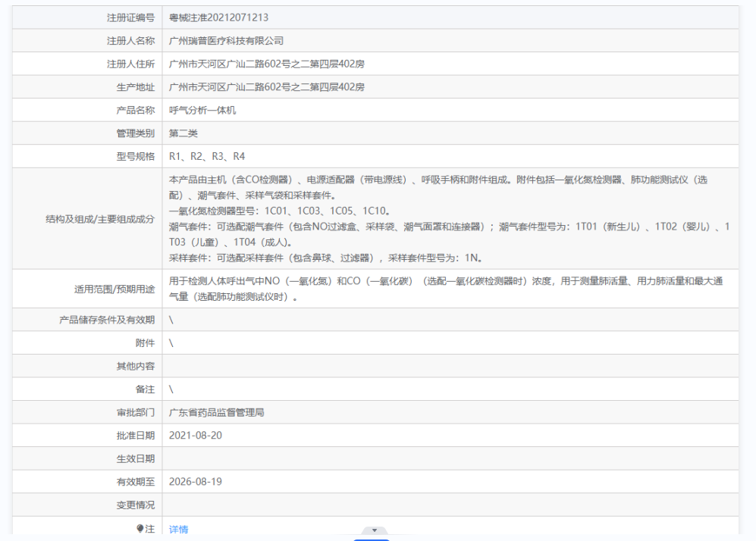This screenshot has height=541, width=756.
Task: Click the 变更情况 label
Action: click(x=136, y=505)
